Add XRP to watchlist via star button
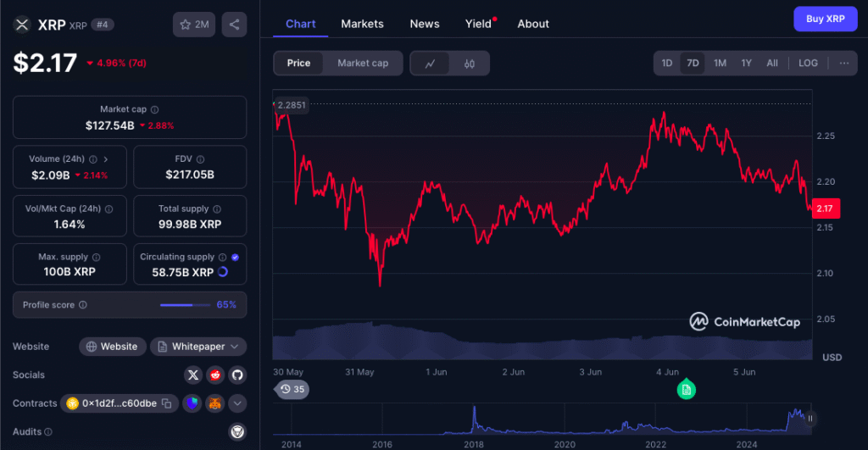The image size is (868, 450). [x=194, y=25]
